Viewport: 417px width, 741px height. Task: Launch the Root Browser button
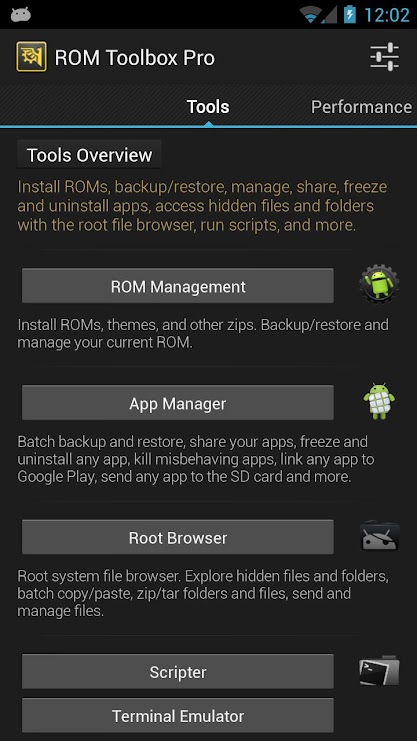click(178, 537)
